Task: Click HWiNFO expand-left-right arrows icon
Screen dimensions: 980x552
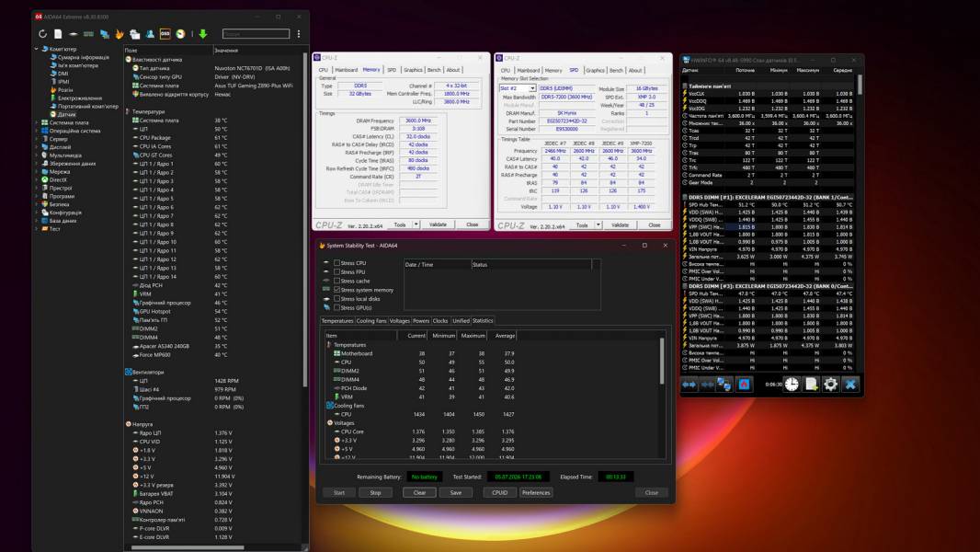Action: pos(689,385)
